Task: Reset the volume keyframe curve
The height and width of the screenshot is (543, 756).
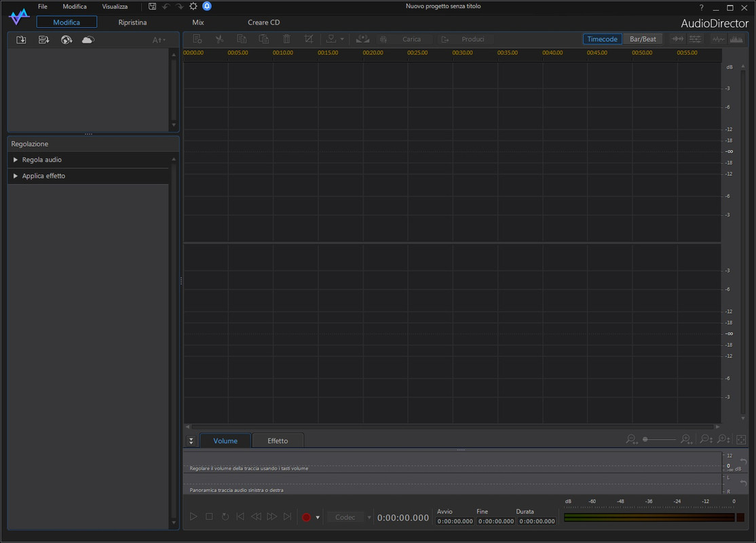Action: point(743,462)
